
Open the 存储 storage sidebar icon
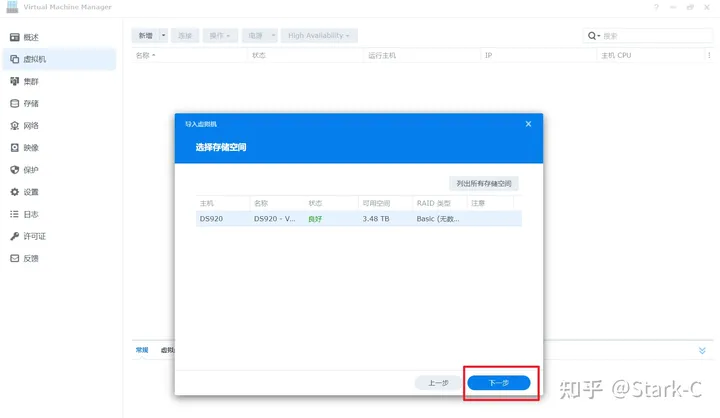(14, 103)
